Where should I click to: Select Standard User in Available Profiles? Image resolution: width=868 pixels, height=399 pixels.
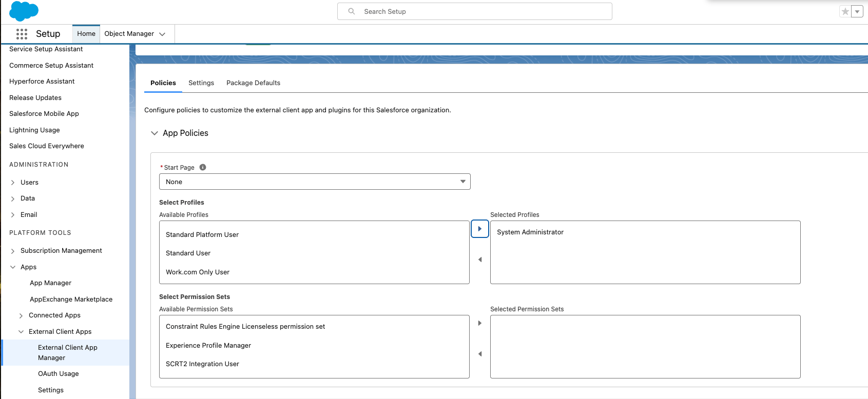click(188, 253)
